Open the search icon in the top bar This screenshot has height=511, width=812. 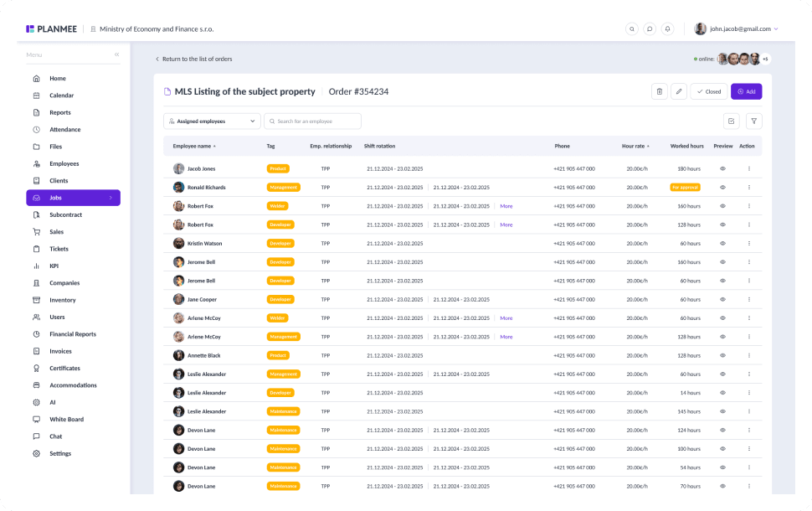tap(632, 29)
